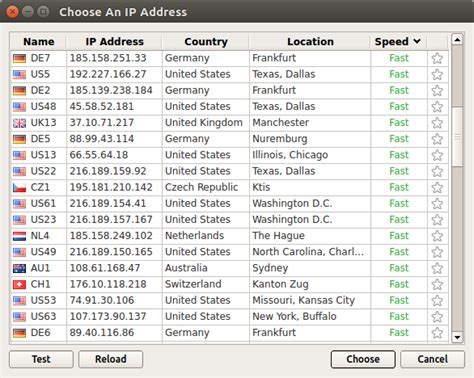Click the US flag next to US63
The height and width of the screenshot is (378, 474).
pos(19,317)
